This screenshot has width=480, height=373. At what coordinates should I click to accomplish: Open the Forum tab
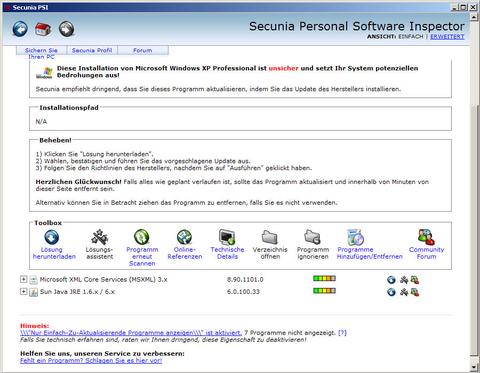143,50
